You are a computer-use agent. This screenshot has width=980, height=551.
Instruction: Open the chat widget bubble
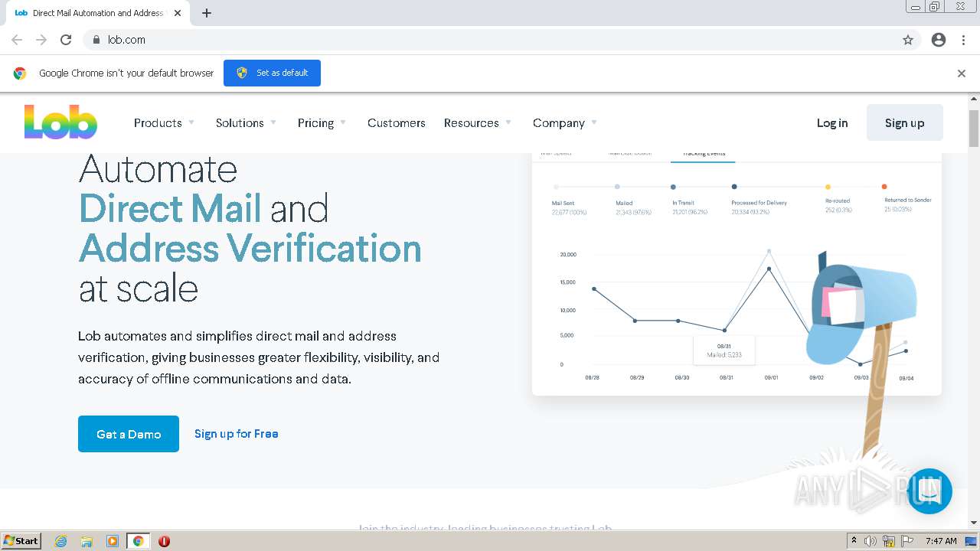click(x=929, y=491)
